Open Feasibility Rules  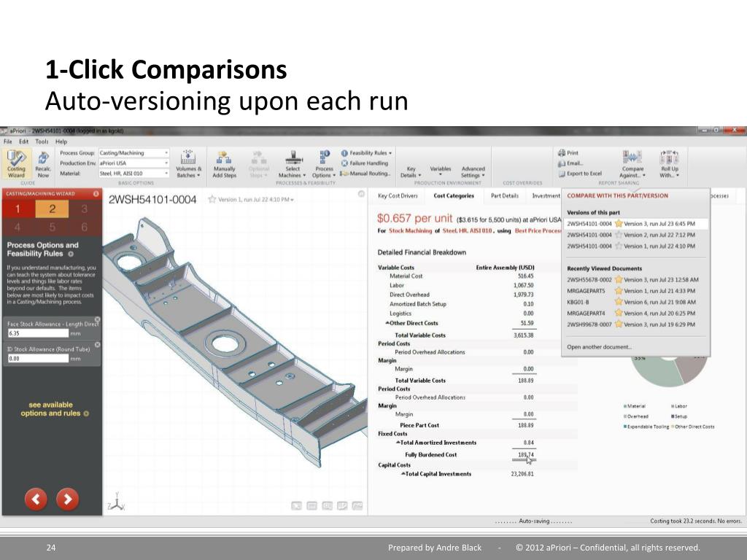[x=366, y=153]
